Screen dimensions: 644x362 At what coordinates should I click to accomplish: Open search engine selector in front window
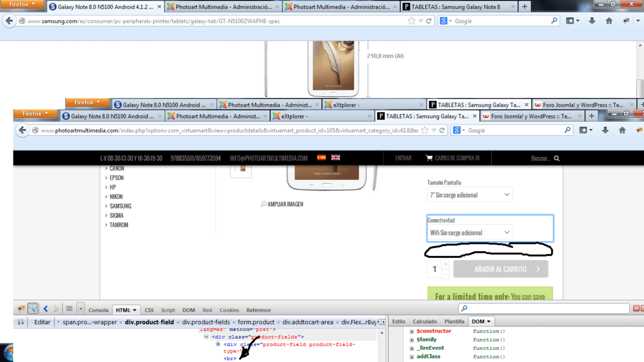459,130
